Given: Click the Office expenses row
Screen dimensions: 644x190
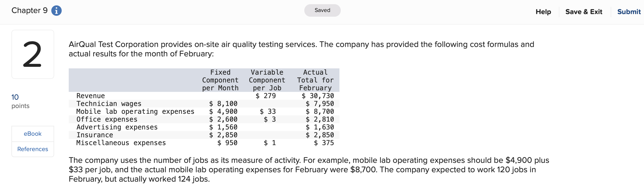Looking at the screenshot, I should [107, 119].
